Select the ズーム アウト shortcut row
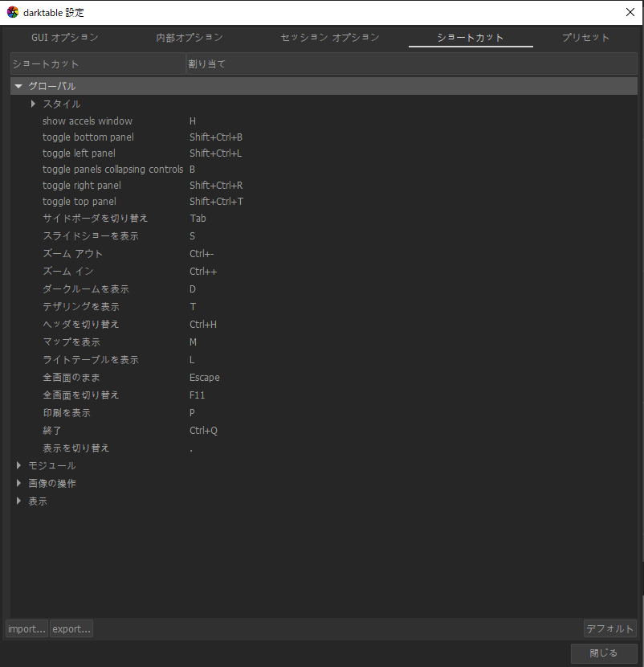The width and height of the screenshot is (644, 667). 324,254
